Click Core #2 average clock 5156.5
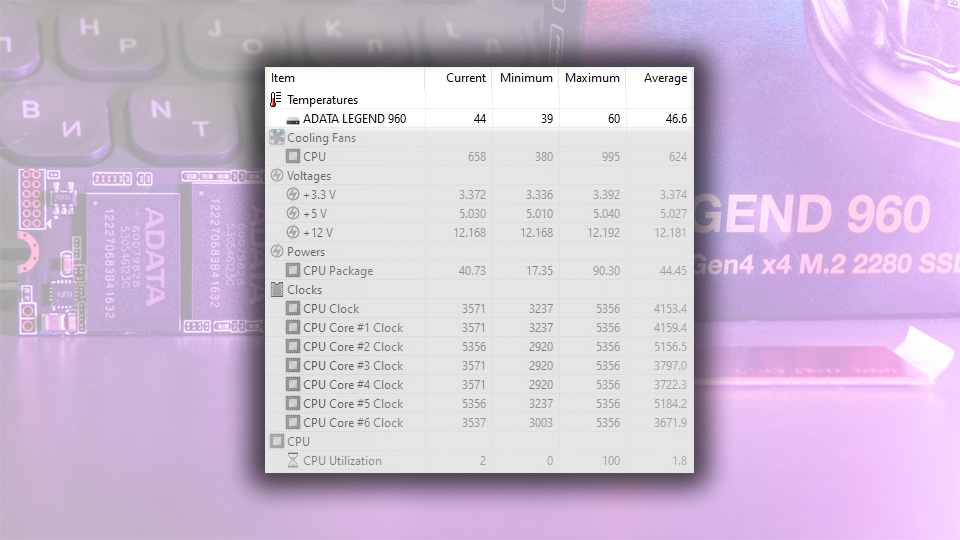Image resolution: width=960 pixels, height=540 pixels. tap(670, 347)
